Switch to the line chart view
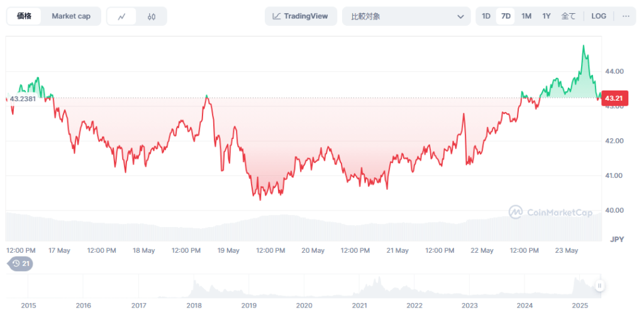This screenshot has height=327, width=644. tap(122, 16)
